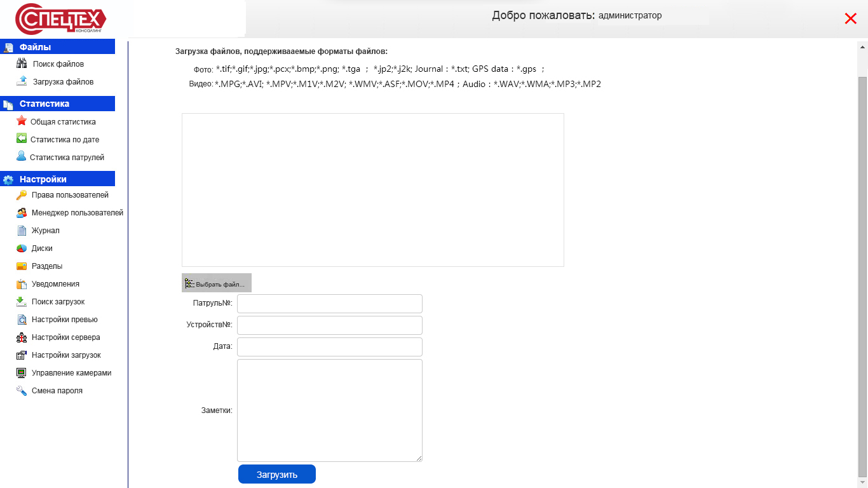Click the person icon for Статистика патрулей
Viewport: 868px width, 488px height.
(x=22, y=156)
